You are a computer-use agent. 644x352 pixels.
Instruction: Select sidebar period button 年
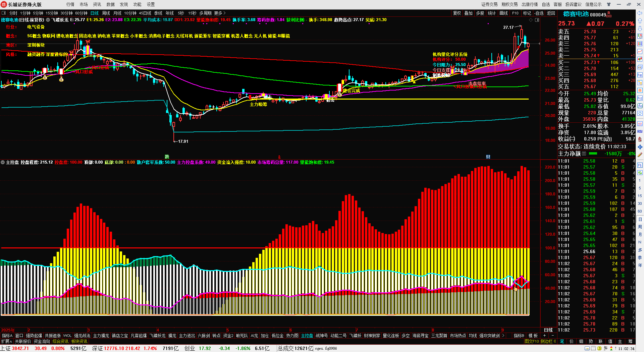coord(640,265)
